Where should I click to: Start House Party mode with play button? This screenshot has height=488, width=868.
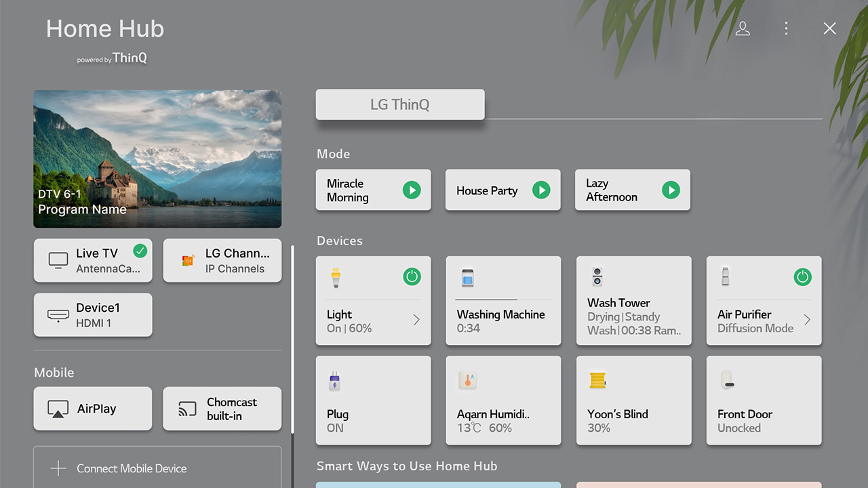tap(541, 190)
